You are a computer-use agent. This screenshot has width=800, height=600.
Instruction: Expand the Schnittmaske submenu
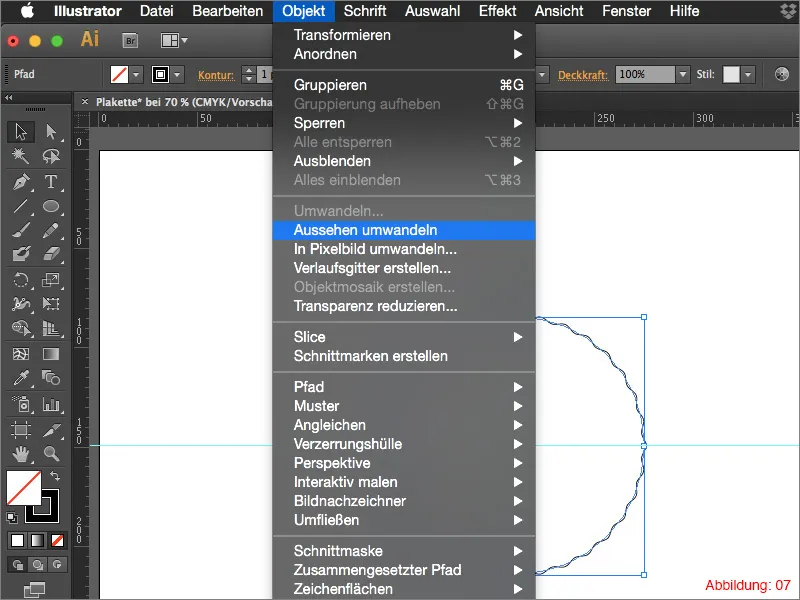pos(404,551)
